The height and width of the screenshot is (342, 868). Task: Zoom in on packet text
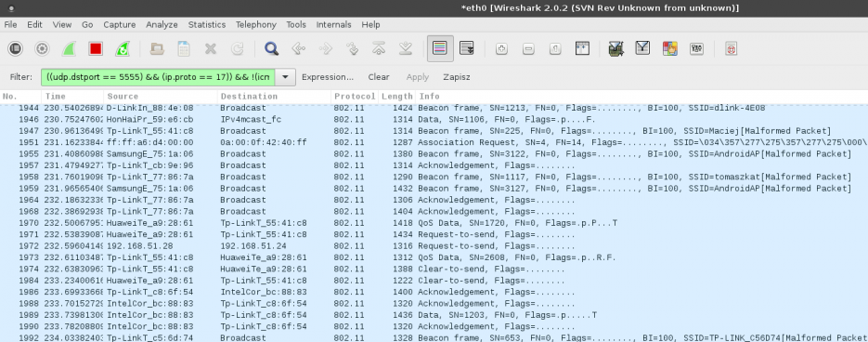click(x=501, y=48)
